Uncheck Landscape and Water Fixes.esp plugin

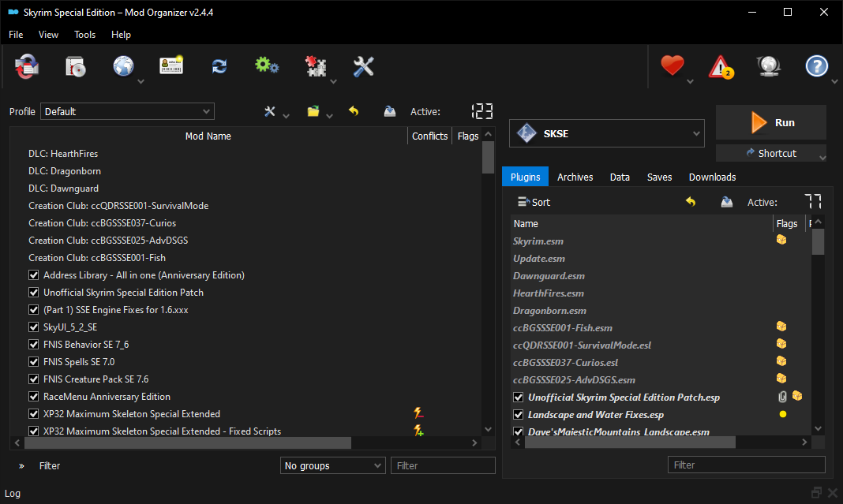tap(519, 415)
